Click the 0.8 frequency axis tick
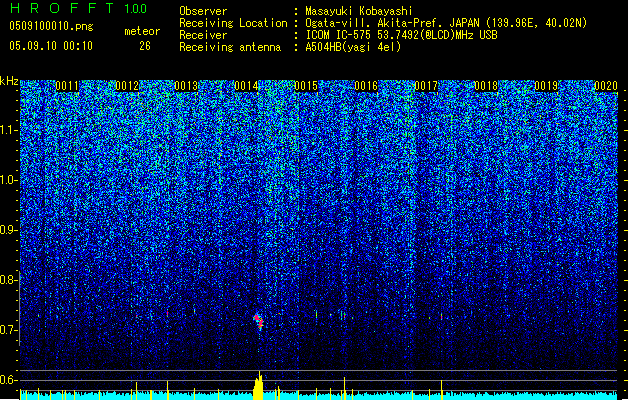 tap(9, 280)
